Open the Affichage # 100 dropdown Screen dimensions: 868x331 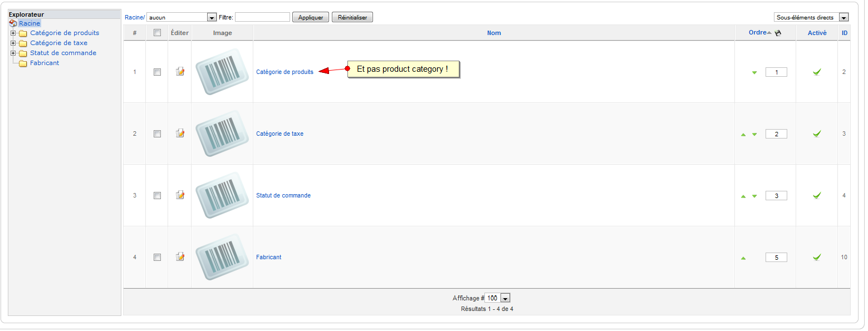pos(498,298)
